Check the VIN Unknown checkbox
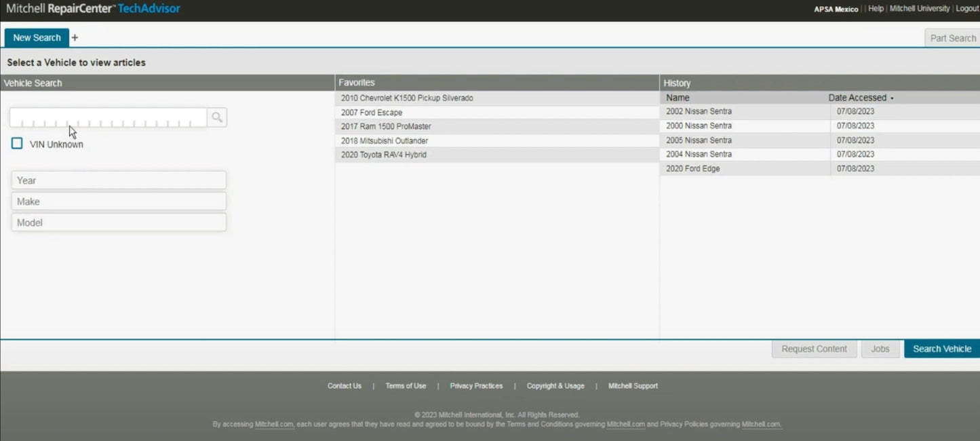The image size is (980, 441). (x=17, y=143)
